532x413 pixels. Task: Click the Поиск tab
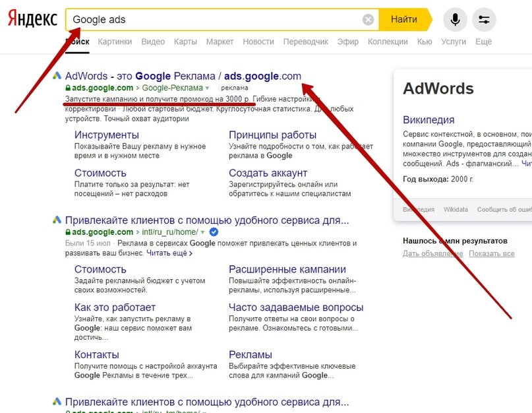[x=77, y=42]
